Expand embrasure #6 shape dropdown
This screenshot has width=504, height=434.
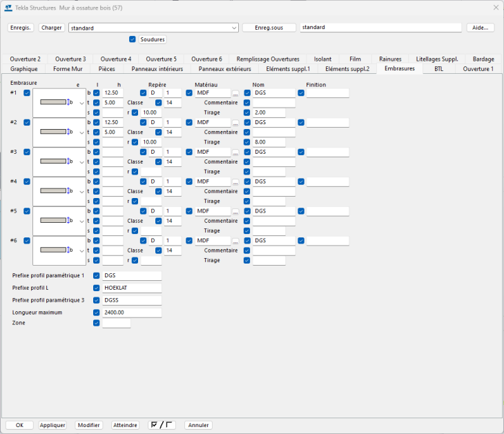(81, 251)
